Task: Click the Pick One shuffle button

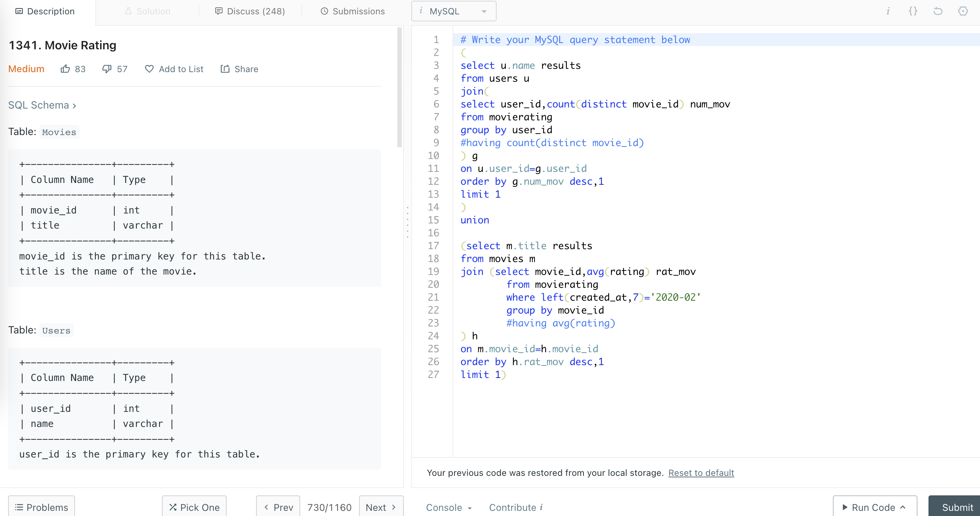Action: pos(194,507)
